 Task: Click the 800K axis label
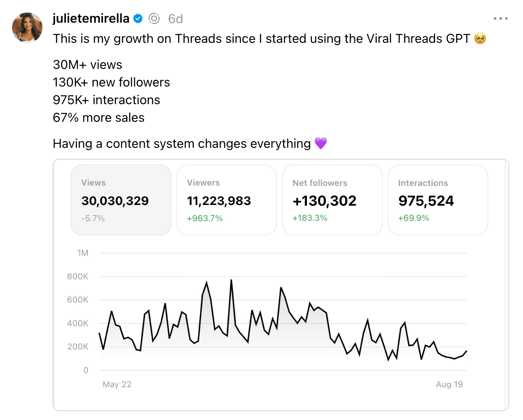coord(78,276)
